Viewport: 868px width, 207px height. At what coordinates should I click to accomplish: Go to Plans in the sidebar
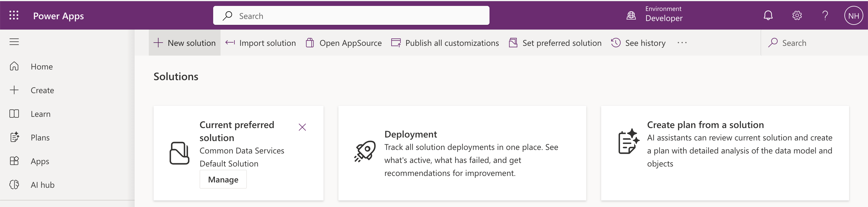40,138
